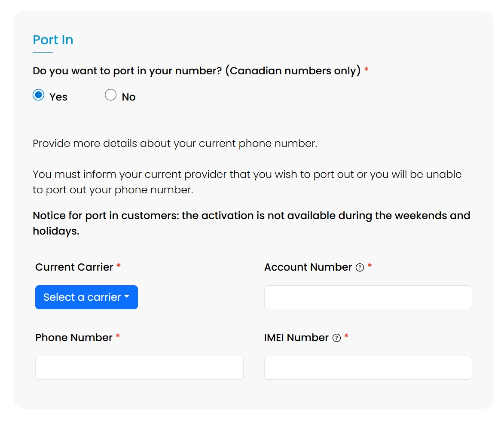Select the No radio button
Viewport: 504px width, 421px height.
point(110,95)
